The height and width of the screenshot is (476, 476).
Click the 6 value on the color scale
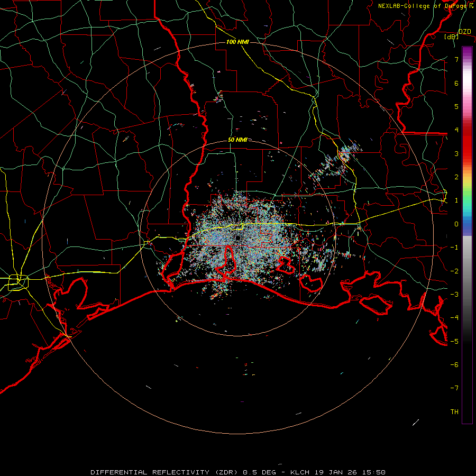click(x=456, y=83)
